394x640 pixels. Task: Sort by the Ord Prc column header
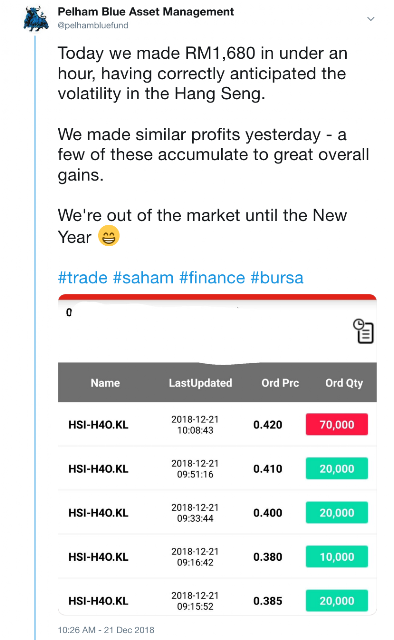tap(280, 383)
